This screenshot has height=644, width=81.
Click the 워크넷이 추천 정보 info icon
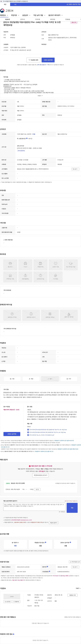pyautogui.click(x=14, y=634)
